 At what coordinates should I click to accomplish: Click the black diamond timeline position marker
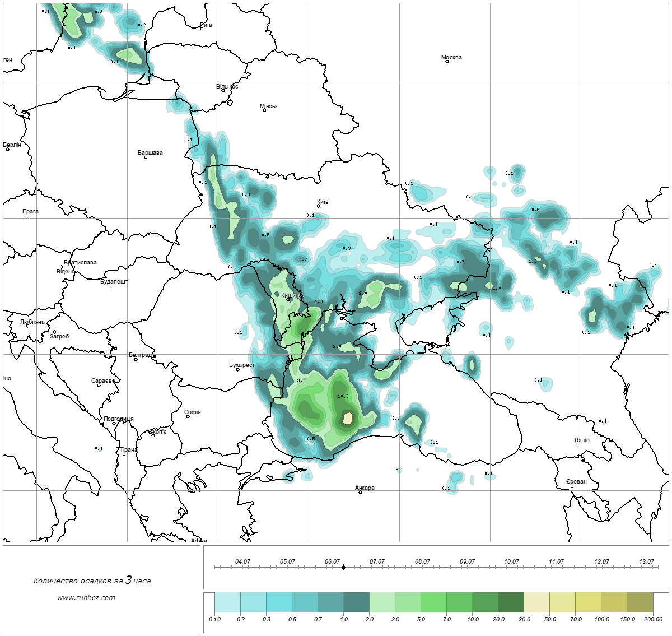click(343, 568)
